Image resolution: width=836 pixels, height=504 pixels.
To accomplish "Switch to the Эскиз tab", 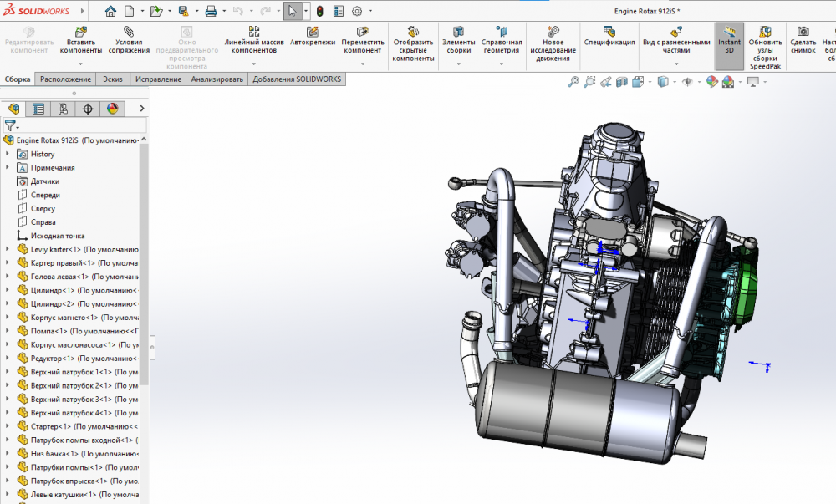I will (112, 79).
